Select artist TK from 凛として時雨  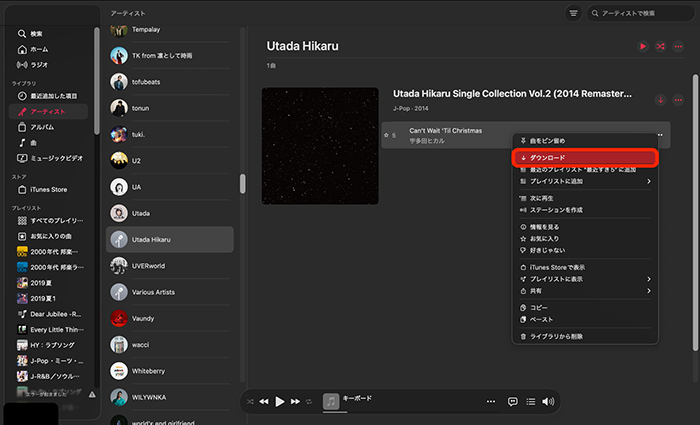pos(170,56)
